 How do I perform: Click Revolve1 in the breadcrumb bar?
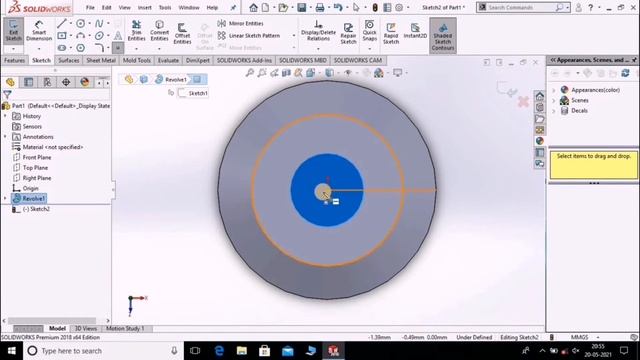pyautogui.click(x=171, y=80)
